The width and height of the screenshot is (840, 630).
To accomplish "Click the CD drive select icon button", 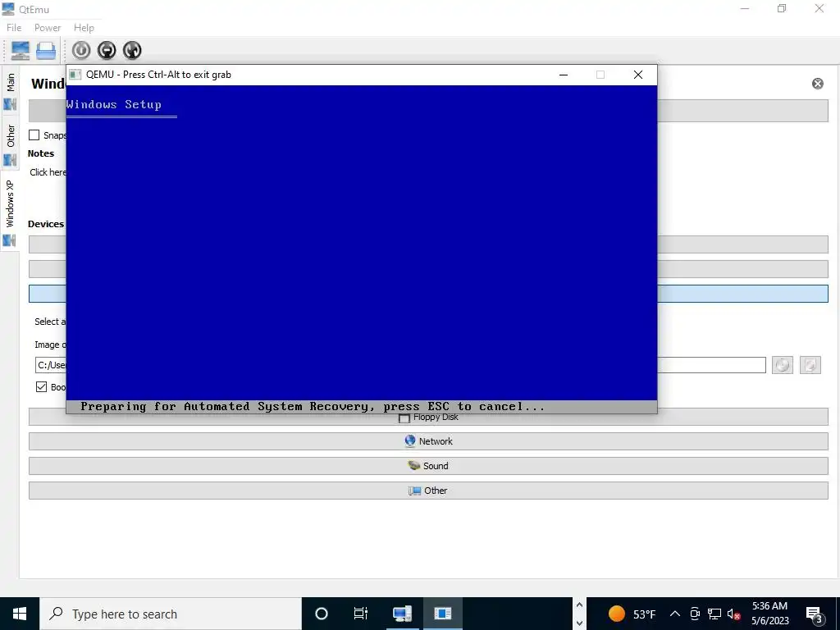I will coord(783,365).
